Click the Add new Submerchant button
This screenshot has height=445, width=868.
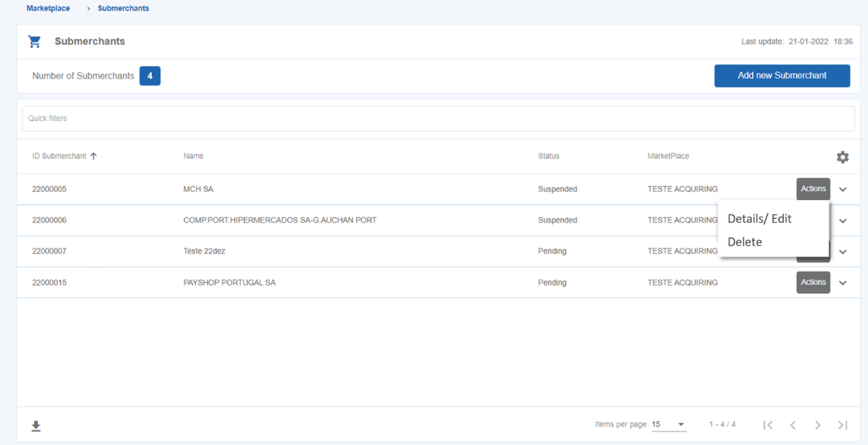click(782, 76)
